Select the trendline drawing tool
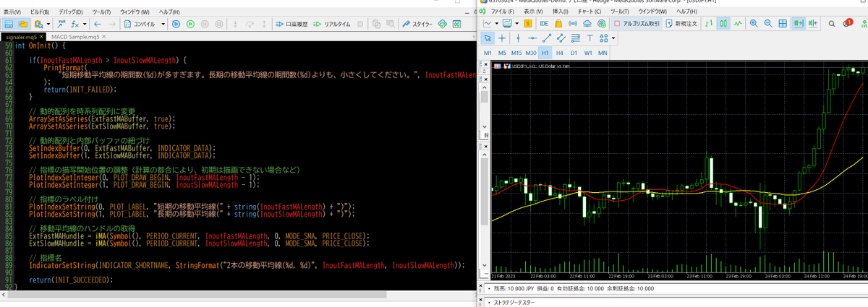The width and height of the screenshot is (868, 307). pyautogui.click(x=547, y=38)
